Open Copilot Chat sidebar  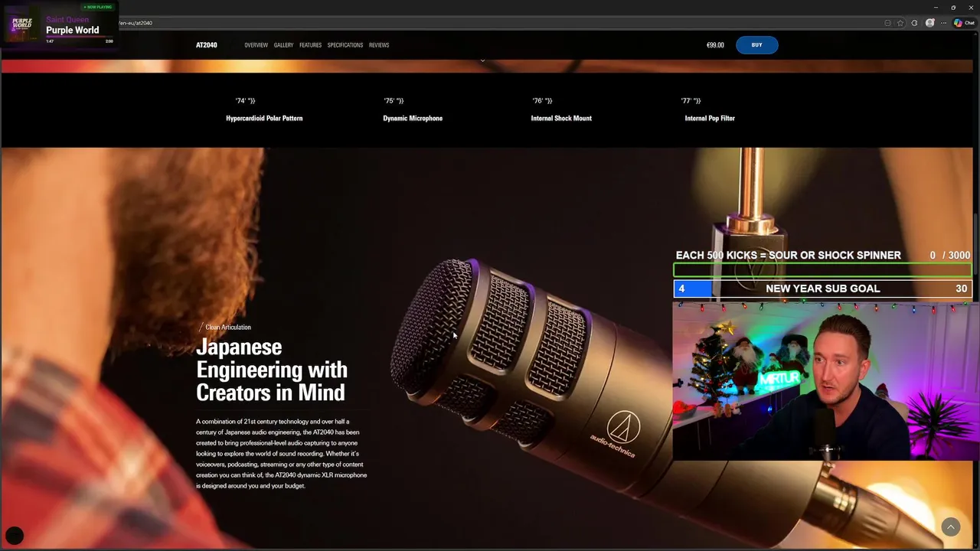964,23
